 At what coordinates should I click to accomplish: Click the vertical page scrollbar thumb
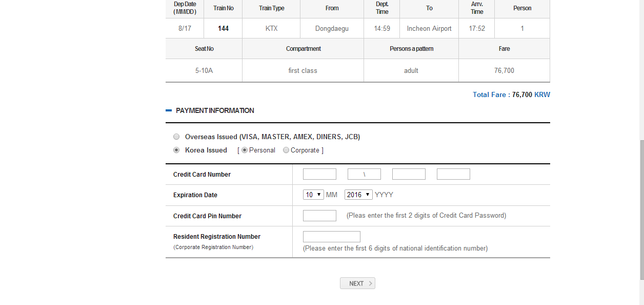641,209
